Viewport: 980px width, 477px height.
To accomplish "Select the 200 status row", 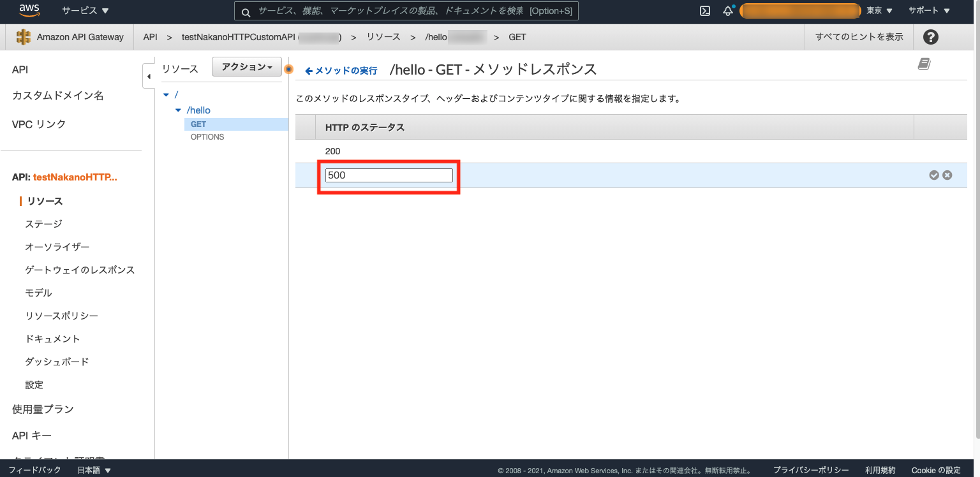I will (631, 151).
